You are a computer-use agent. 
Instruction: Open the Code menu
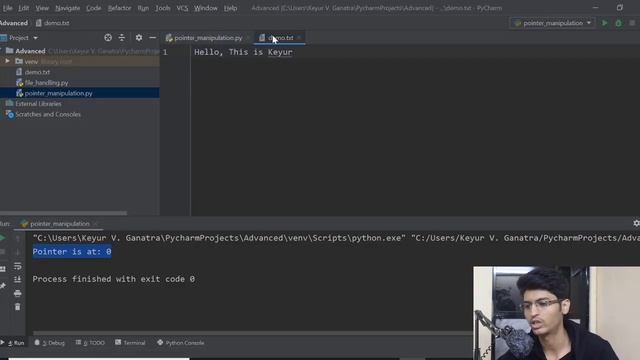click(93, 8)
